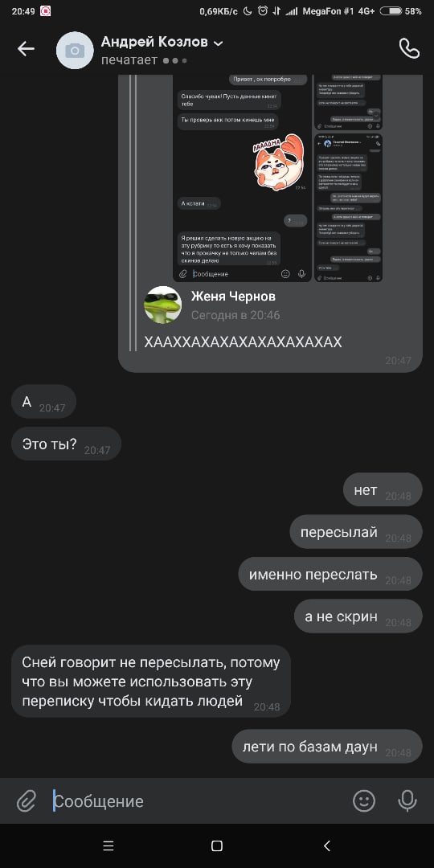
Task: Start a voice call with the phone icon
Action: [409, 49]
